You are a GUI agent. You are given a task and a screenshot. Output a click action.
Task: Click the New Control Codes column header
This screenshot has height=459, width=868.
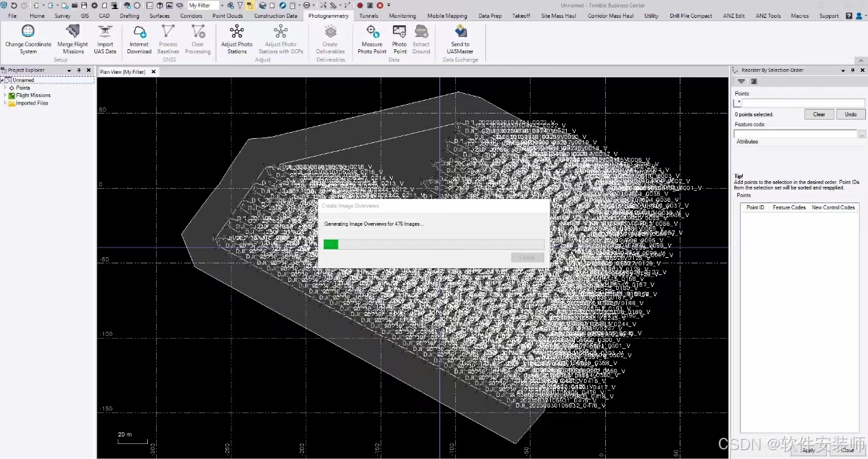[833, 207]
